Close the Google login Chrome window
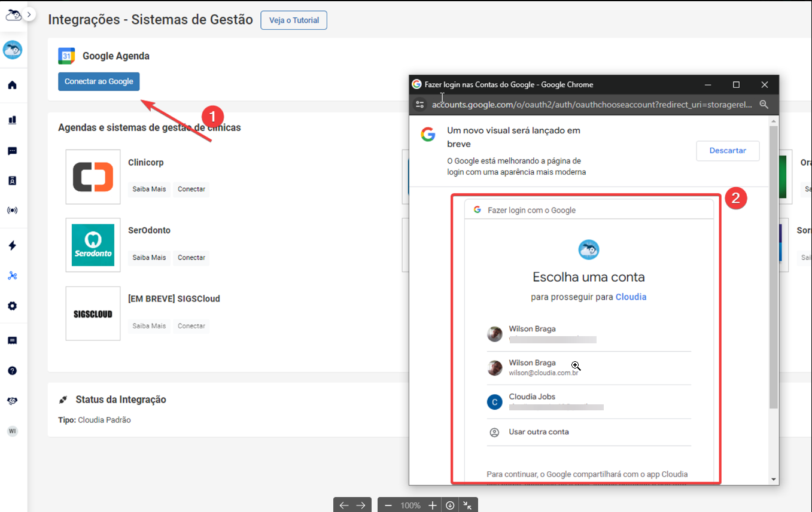Screen dimensions: 812x512 765,85
